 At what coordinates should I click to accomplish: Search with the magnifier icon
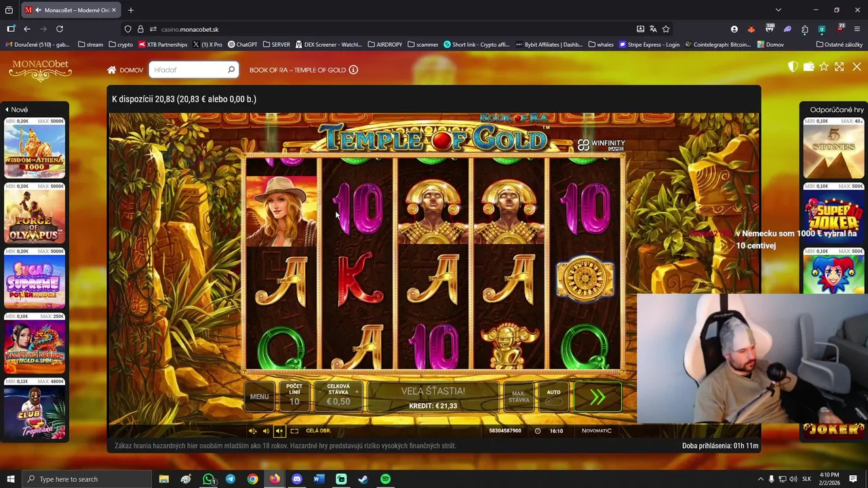pos(231,70)
